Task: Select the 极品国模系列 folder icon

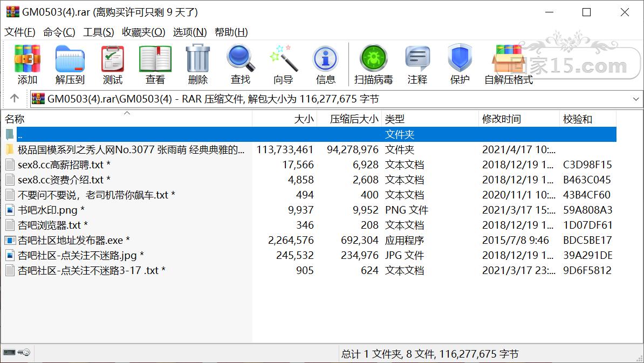Action: 10,149
